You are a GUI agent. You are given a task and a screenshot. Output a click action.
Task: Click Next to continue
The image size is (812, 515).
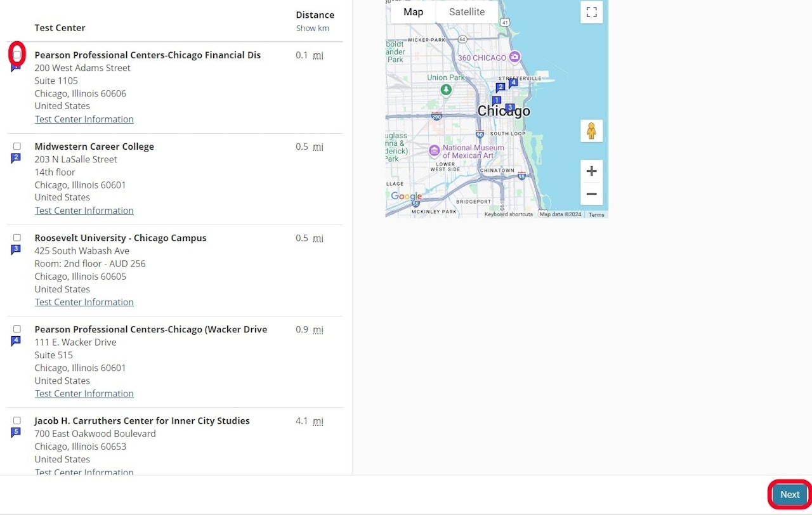pos(790,495)
